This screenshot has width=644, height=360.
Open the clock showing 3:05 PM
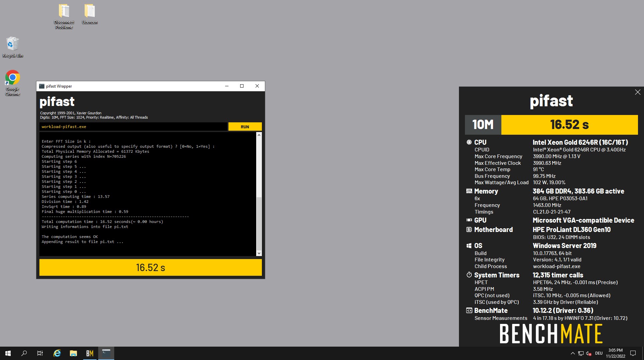point(616,353)
